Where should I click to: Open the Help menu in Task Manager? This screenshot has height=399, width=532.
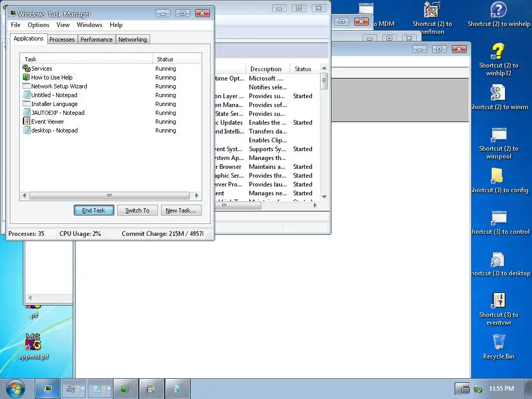point(116,25)
